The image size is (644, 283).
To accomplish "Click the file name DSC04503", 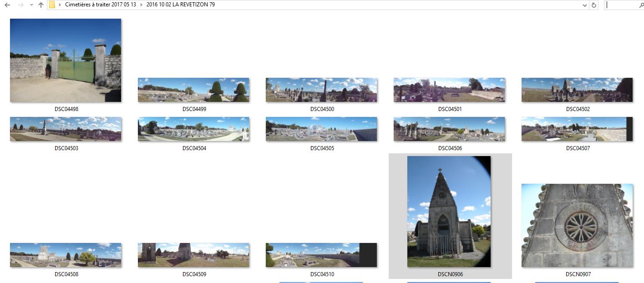I will [66, 148].
